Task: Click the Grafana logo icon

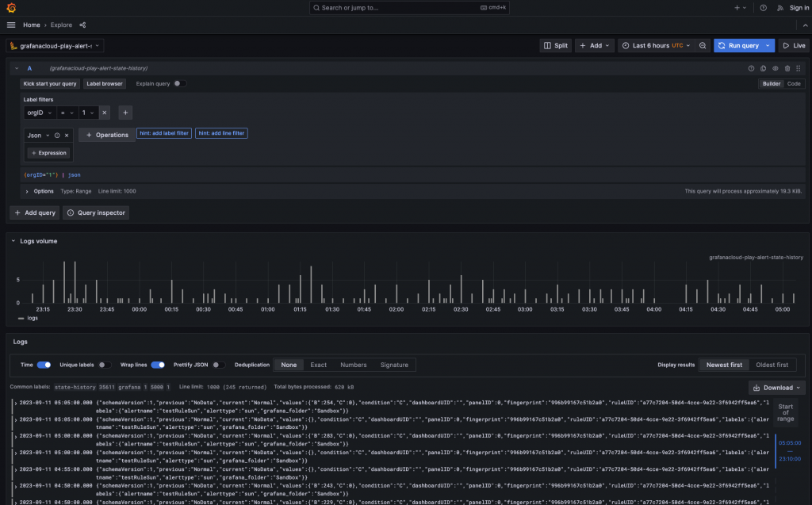Action: pyautogui.click(x=11, y=8)
